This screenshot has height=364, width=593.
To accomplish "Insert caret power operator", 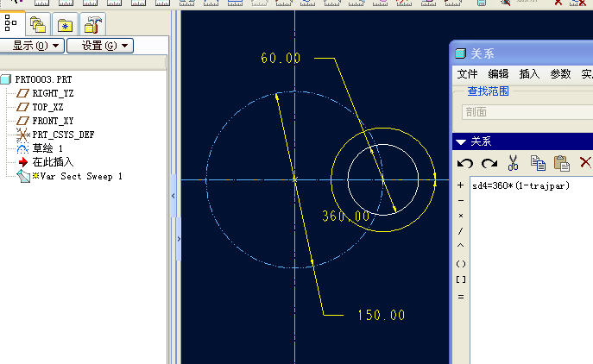I will [x=460, y=245].
